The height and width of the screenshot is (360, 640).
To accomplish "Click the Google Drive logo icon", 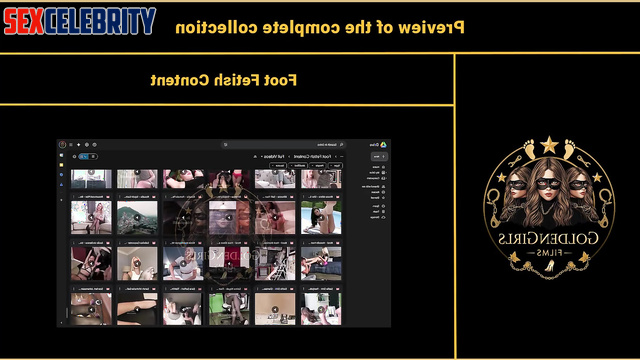I will (383, 144).
